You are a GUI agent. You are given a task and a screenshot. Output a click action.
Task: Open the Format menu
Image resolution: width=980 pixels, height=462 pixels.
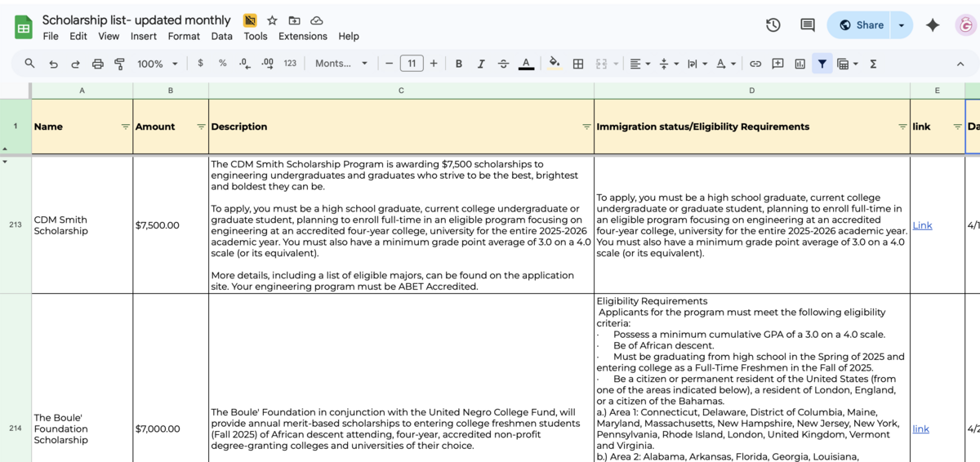click(x=184, y=36)
